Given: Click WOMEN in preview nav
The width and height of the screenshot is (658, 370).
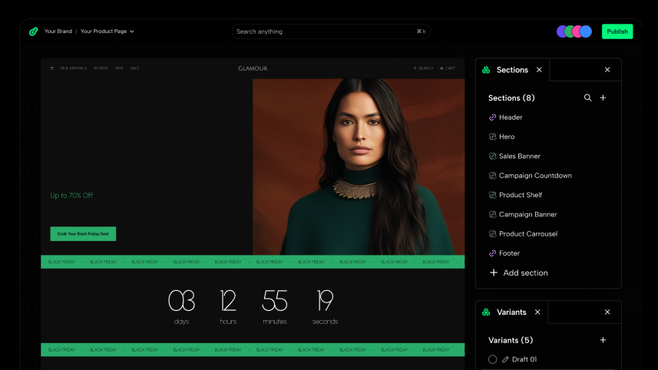Looking at the screenshot, I should [x=101, y=68].
